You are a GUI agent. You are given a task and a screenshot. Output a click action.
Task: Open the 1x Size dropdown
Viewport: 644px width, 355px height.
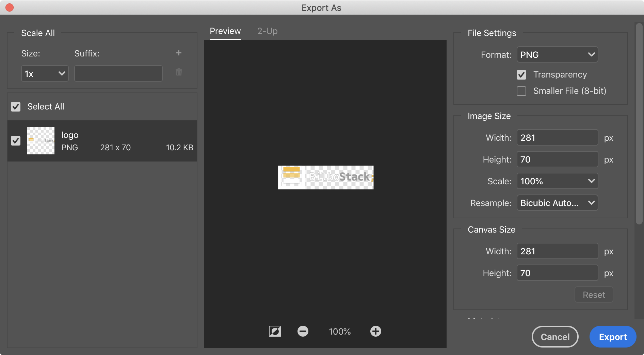click(45, 73)
